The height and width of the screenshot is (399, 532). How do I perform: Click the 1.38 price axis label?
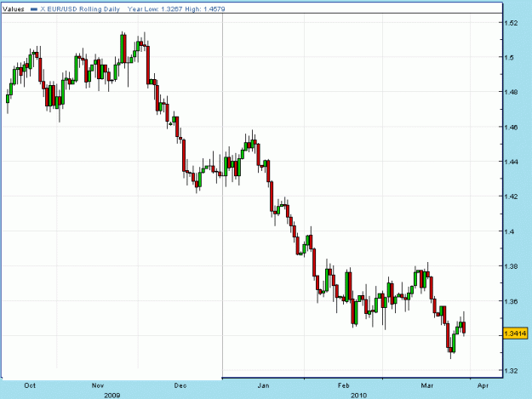point(512,266)
